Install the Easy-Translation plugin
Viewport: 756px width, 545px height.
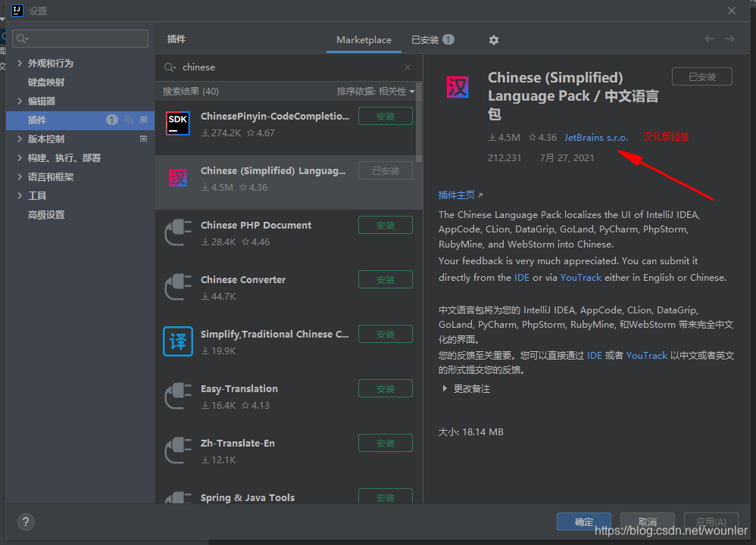tap(386, 388)
